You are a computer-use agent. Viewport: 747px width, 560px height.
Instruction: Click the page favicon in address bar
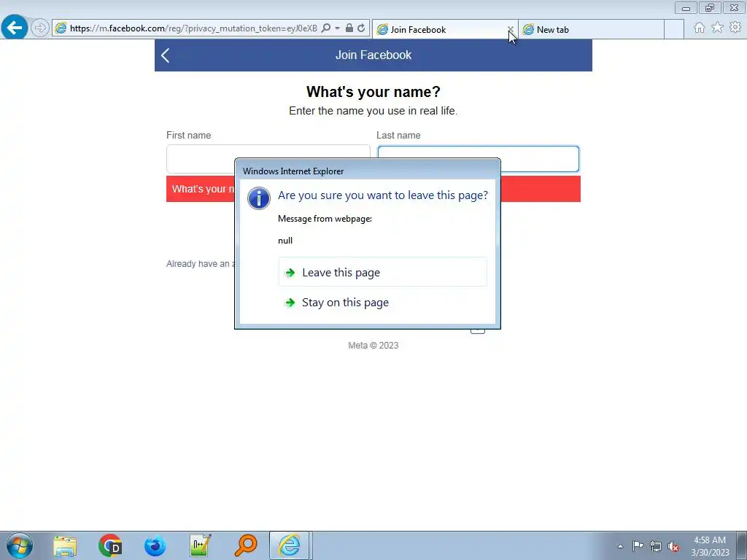click(x=61, y=28)
